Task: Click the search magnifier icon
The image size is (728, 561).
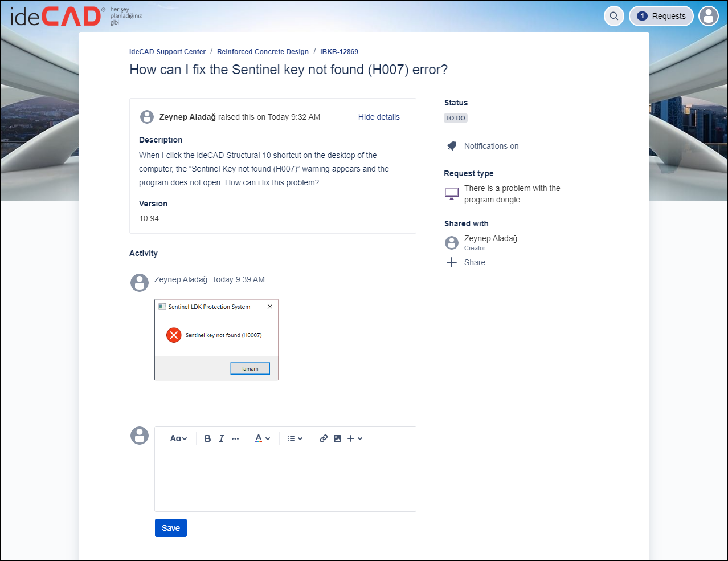Action: [614, 16]
